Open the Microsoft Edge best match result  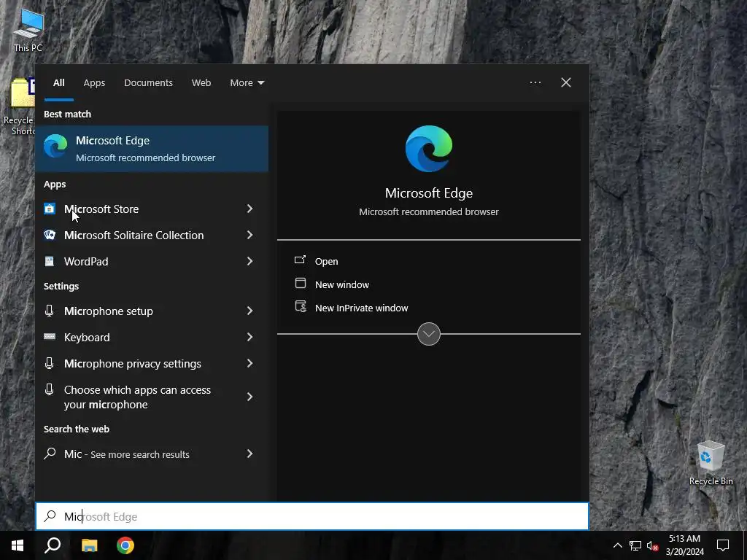click(152, 149)
